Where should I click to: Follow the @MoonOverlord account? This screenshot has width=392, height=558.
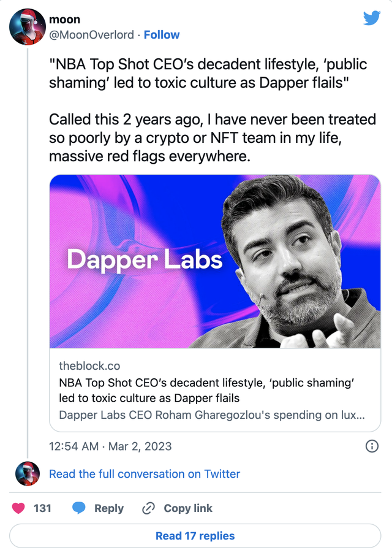click(162, 35)
